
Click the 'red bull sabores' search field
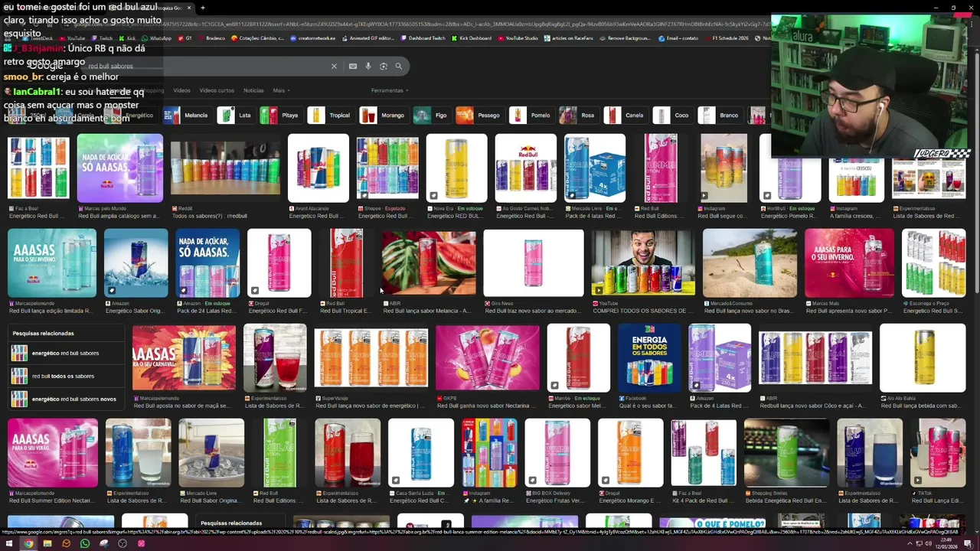203,67
